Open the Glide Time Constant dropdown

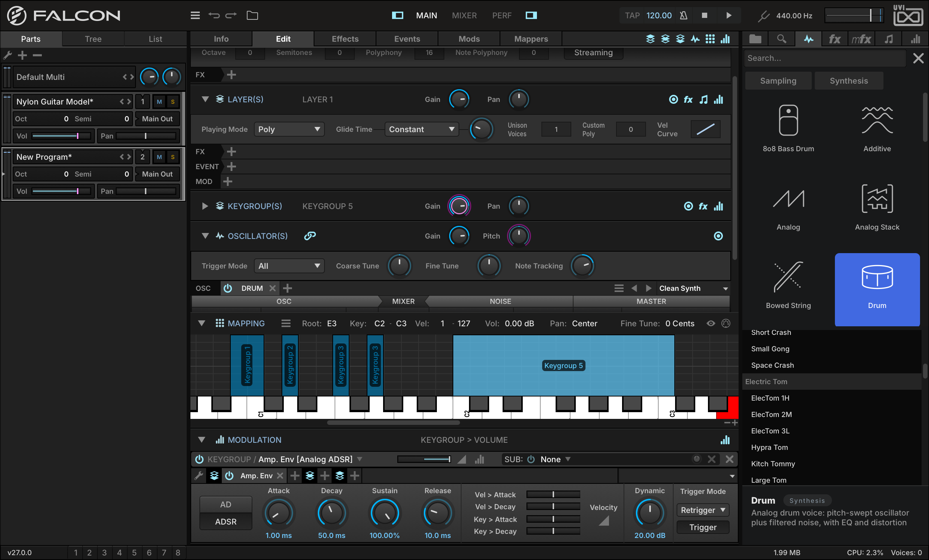click(x=422, y=129)
